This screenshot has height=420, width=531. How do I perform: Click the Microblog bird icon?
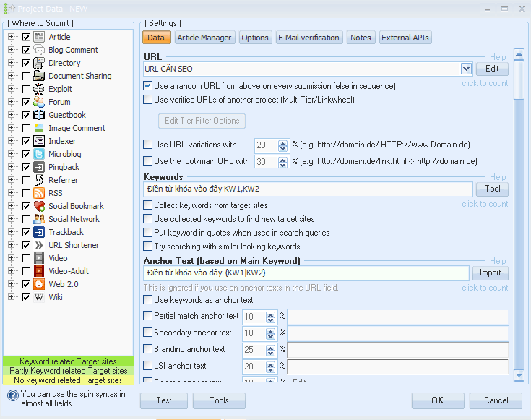tap(39, 154)
